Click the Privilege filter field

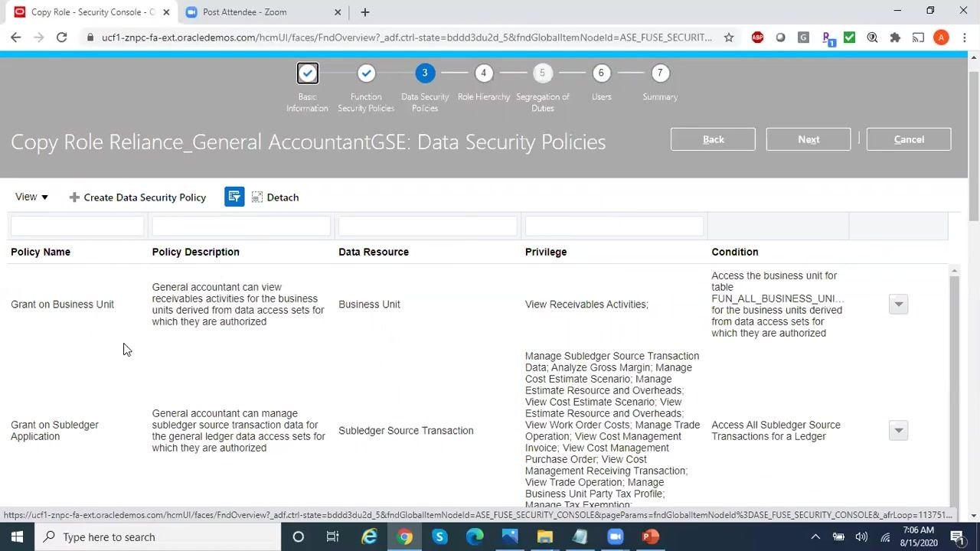click(x=614, y=226)
